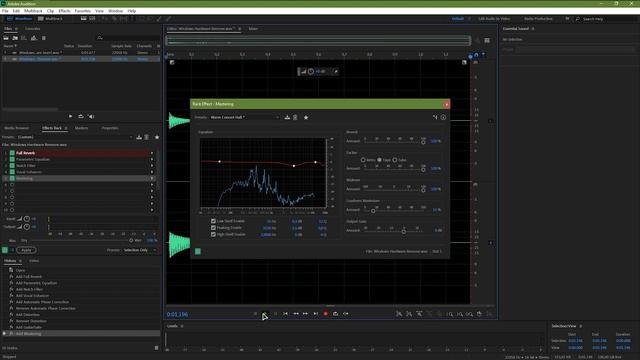The image size is (640, 360).
Task: Open the Properties tab
Action: 109,128
